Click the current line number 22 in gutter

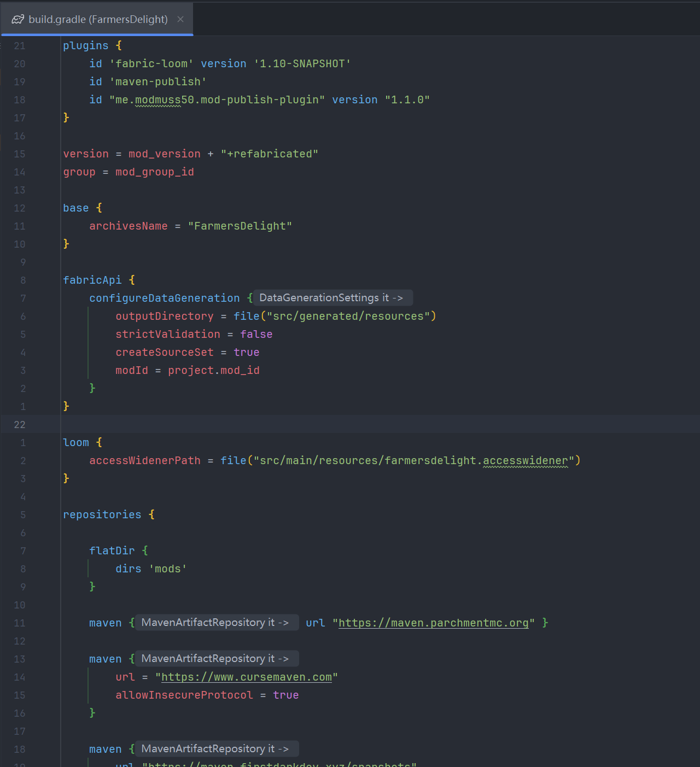click(20, 425)
